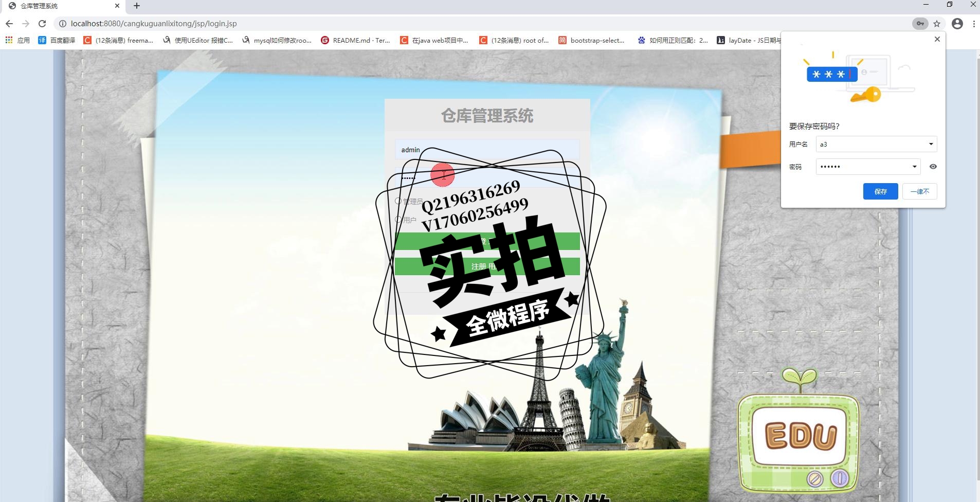Viewport: 980px width, 502px height.
Task: Click the admin username field
Action: tap(487, 150)
